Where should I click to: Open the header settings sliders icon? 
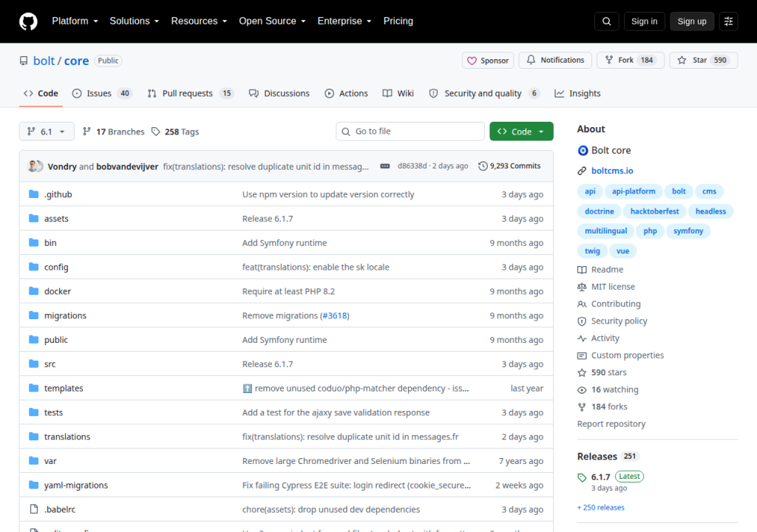click(728, 21)
